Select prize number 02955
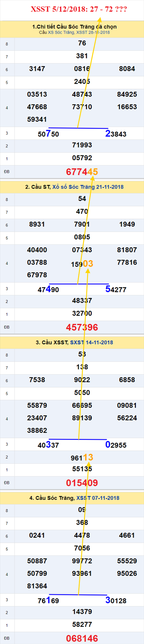The image size is (144, 644). pos(116,445)
